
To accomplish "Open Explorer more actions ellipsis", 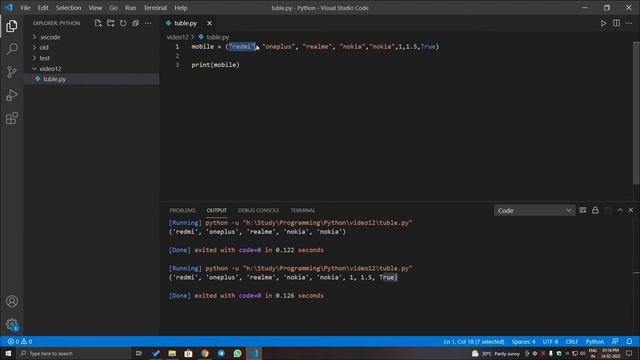I will coord(148,23).
